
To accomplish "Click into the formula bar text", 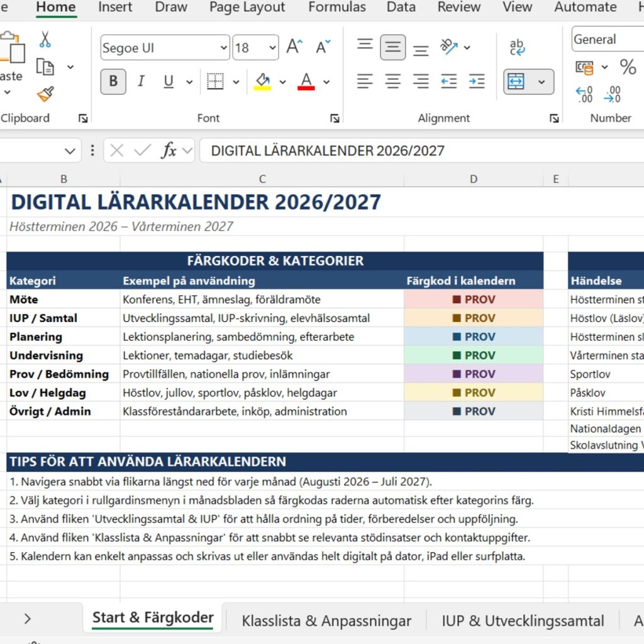I will pyautogui.click(x=421, y=151).
